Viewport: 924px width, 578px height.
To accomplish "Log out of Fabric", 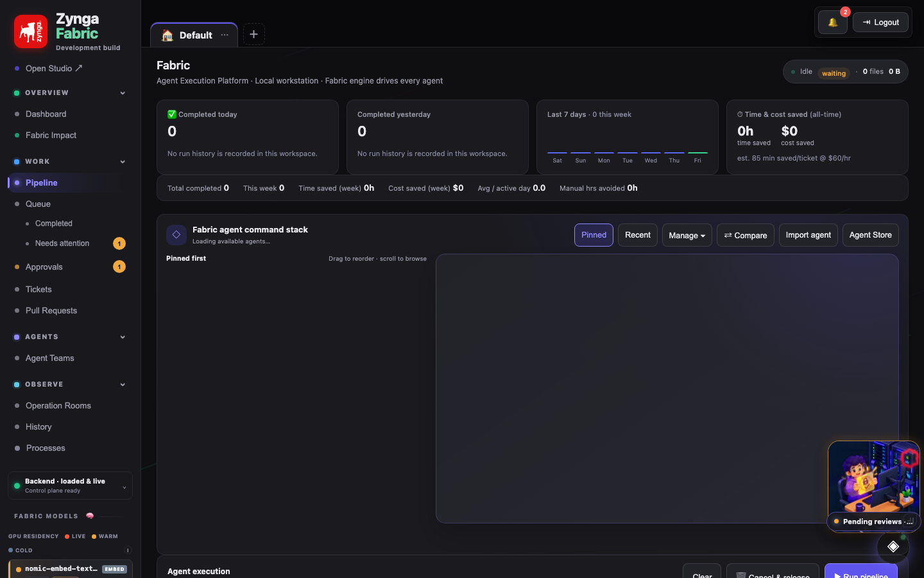I will (880, 22).
